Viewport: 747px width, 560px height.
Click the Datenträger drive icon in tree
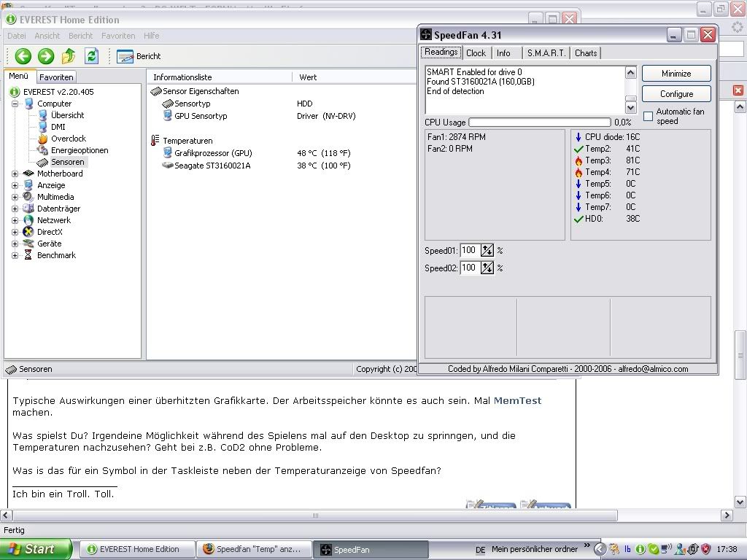(x=28, y=209)
